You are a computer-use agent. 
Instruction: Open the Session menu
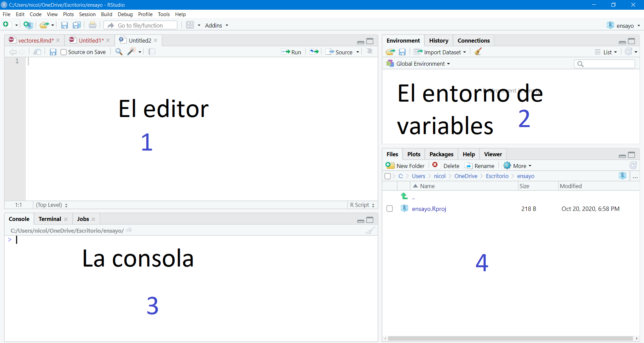coord(87,14)
